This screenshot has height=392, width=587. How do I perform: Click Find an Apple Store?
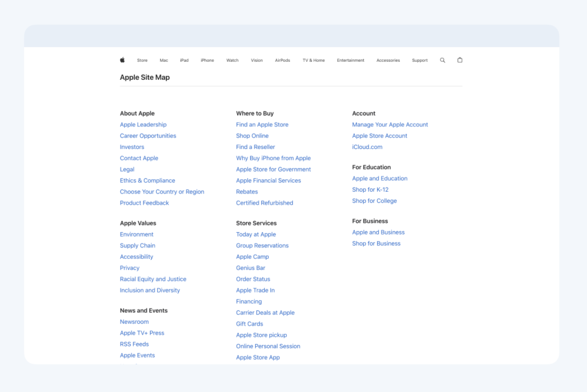click(x=262, y=125)
